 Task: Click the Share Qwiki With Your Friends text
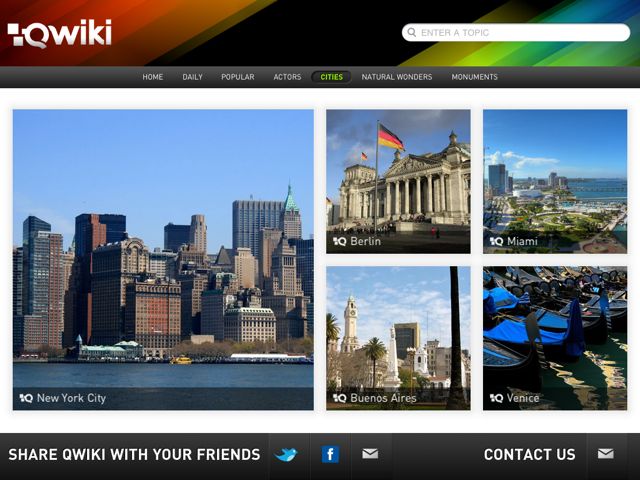point(134,454)
